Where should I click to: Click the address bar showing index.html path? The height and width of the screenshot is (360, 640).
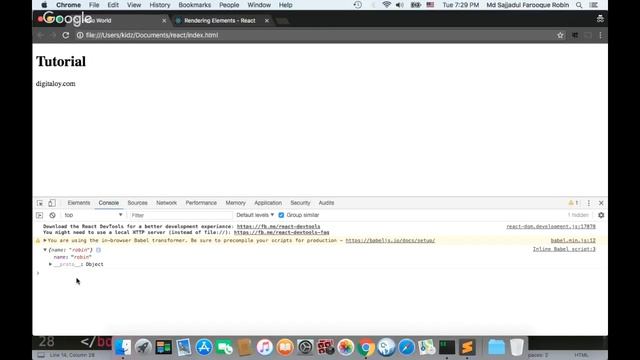tap(152, 35)
